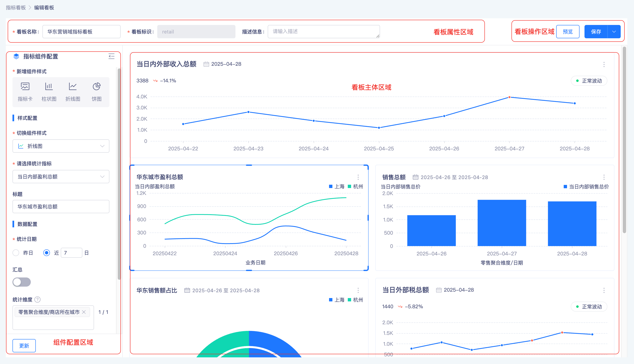Open the 保存 button dropdown arrow
Screen dimensions: 634x364
click(614, 32)
